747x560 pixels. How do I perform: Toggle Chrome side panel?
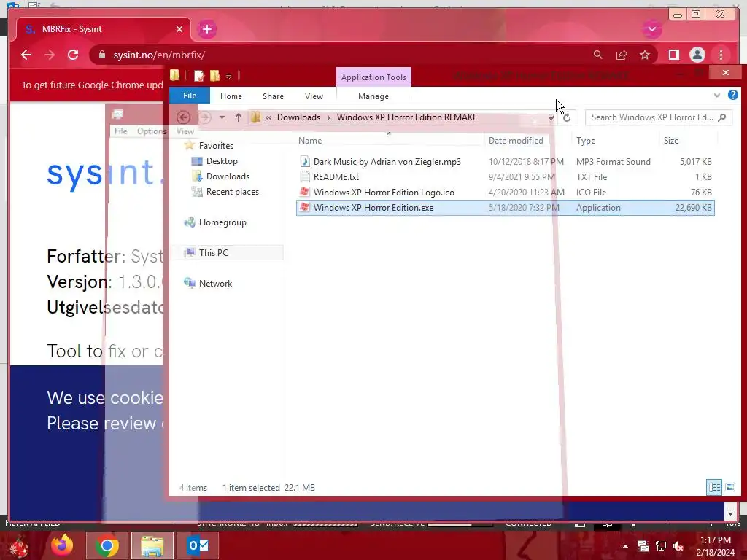[x=673, y=55]
